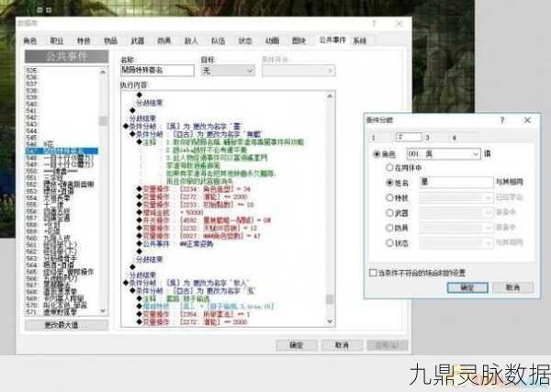Select event row 535 in the list
This screenshot has height=392, width=551.
[62, 71]
